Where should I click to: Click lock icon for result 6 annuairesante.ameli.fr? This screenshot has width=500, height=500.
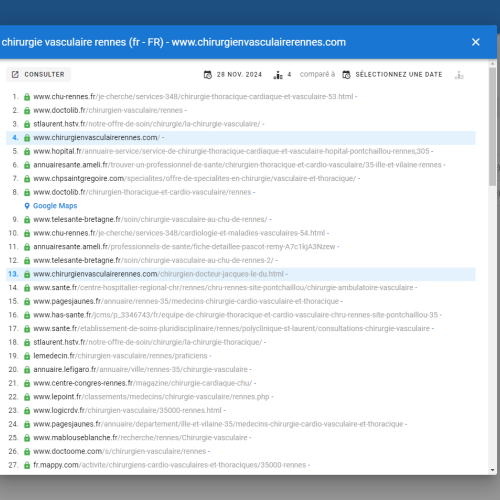tap(27, 165)
